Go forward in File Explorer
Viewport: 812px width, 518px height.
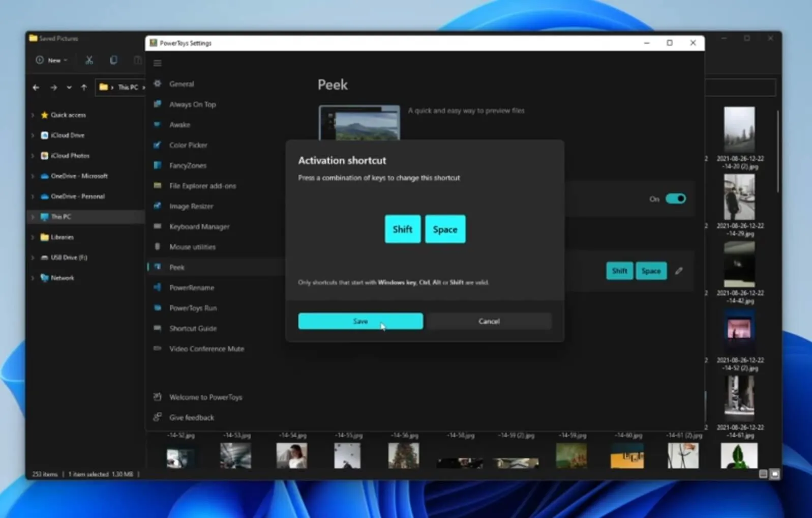(x=53, y=87)
